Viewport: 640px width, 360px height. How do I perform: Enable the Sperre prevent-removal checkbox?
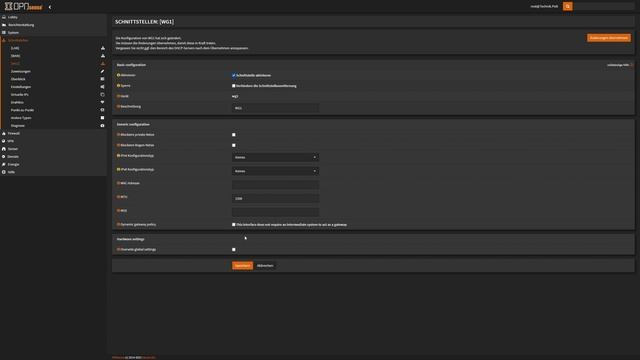[234, 86]
